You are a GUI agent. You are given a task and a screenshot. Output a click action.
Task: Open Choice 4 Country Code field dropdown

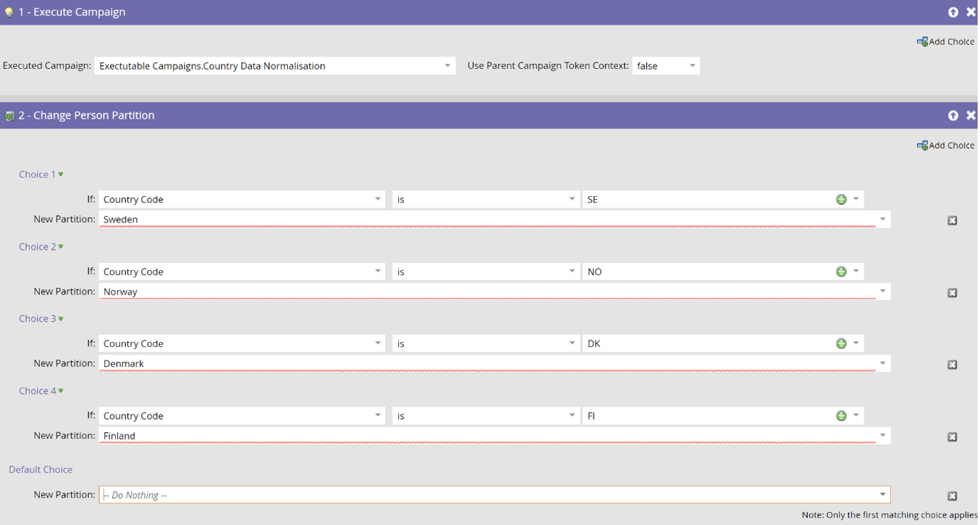tap(378, 416)
